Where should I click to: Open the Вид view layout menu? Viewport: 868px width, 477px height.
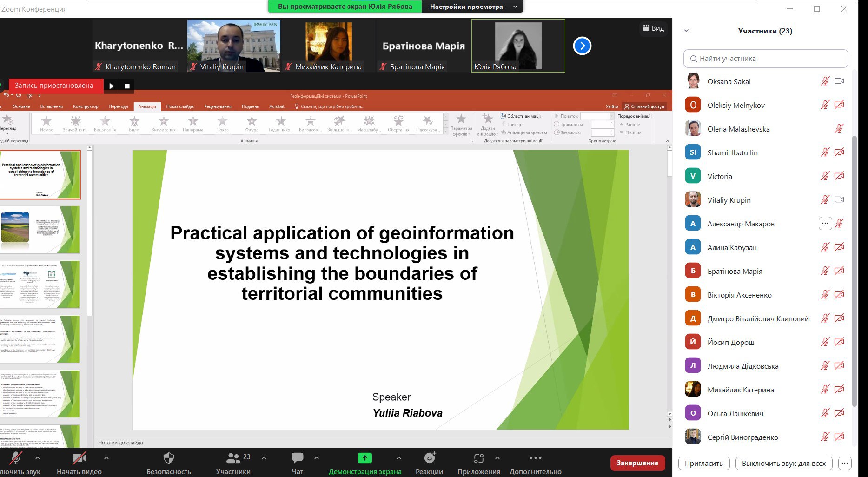(x=653, y=28)
